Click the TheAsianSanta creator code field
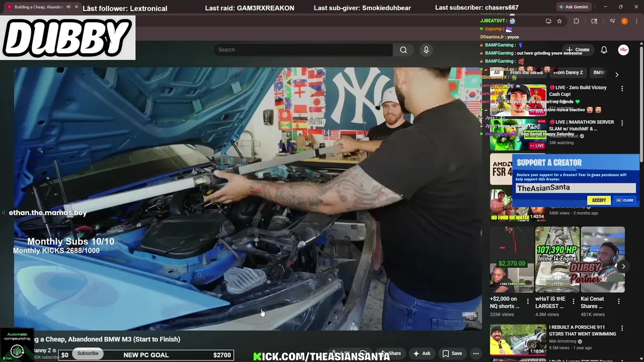The height and width of the screenshot is (362, 644). coord(575,188)
